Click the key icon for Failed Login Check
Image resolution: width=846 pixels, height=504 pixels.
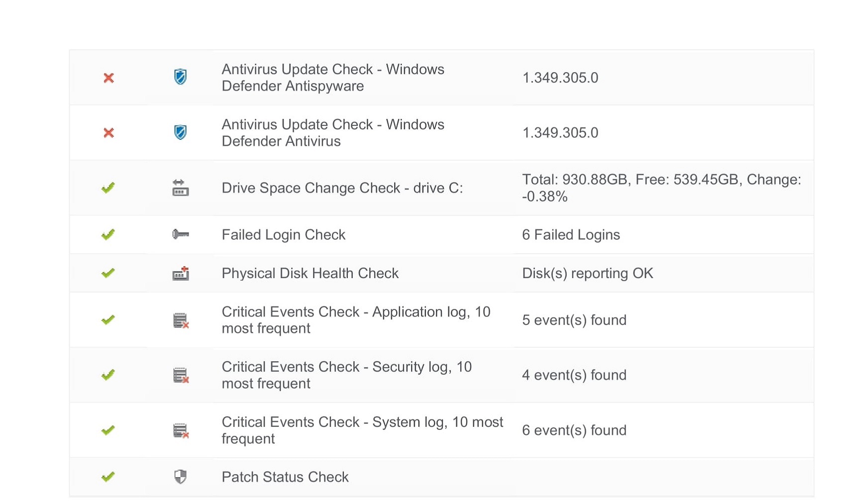(x=180, y=234)
